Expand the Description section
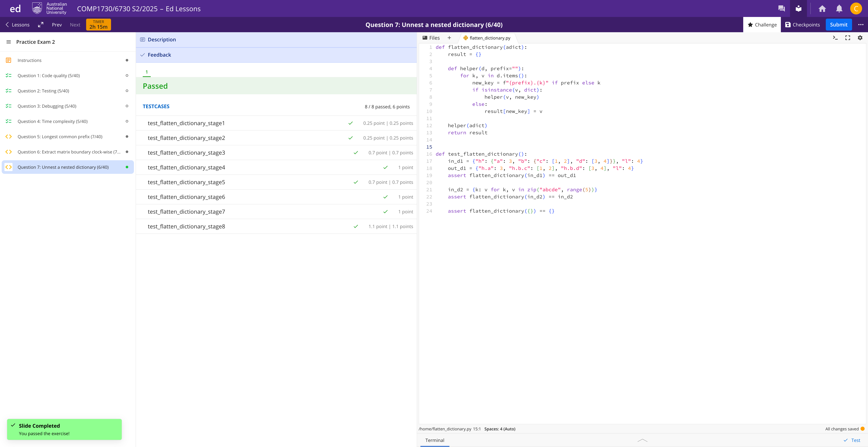This screenshot has width=868, height=447. [276, 40]
